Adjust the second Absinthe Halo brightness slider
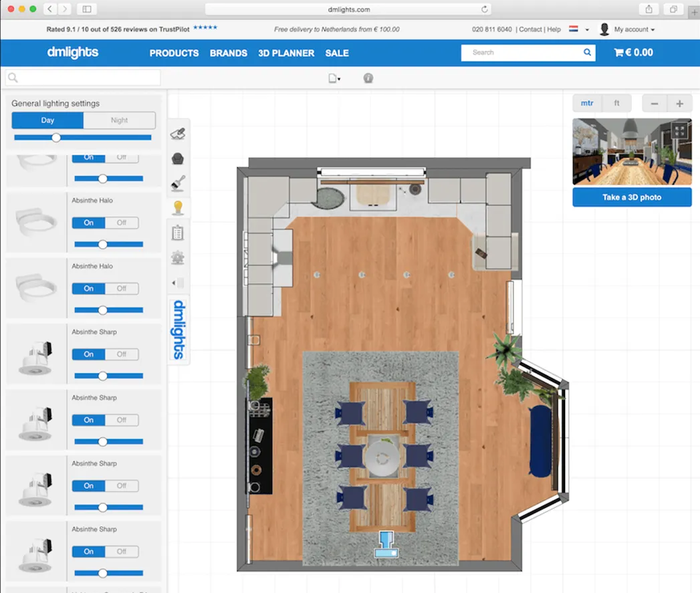Screen dimensions: 700x593 [x=108, y=310]
